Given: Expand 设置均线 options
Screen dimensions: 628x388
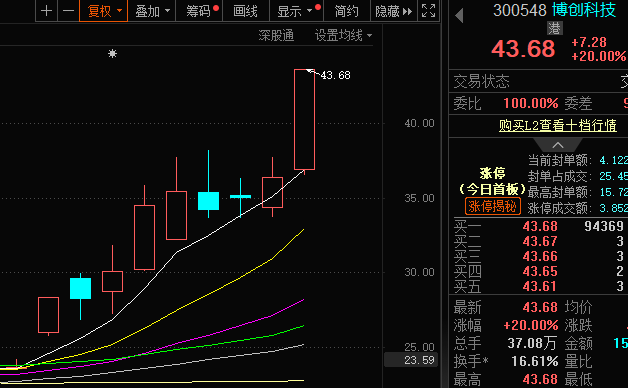Looking at the screenshot, I should [343, 35].
